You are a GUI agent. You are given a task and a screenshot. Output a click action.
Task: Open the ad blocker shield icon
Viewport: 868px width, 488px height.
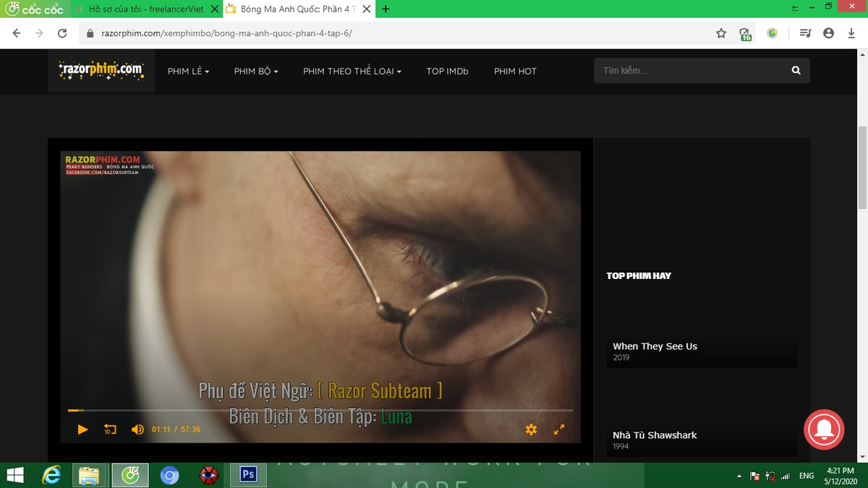[745, 34]
